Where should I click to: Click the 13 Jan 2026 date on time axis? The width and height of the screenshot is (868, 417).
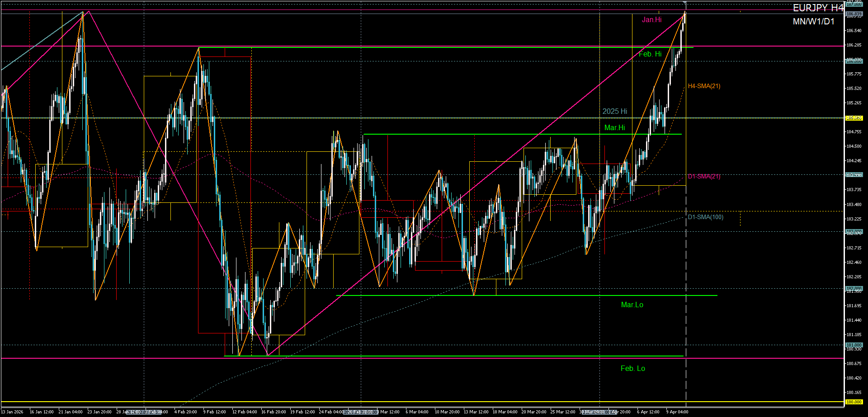[12, 412]
